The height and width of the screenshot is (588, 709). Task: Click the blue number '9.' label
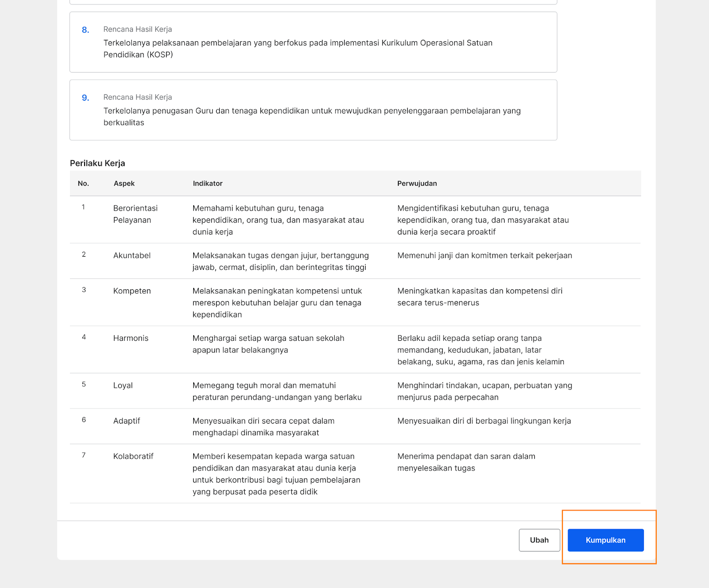(86, 97)
